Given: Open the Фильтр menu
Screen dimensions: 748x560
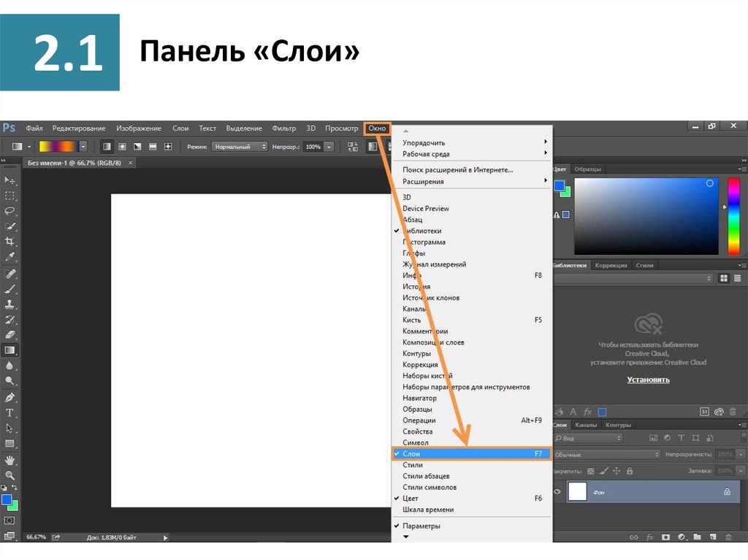Looking at the screenshot, I should [284, 129].
